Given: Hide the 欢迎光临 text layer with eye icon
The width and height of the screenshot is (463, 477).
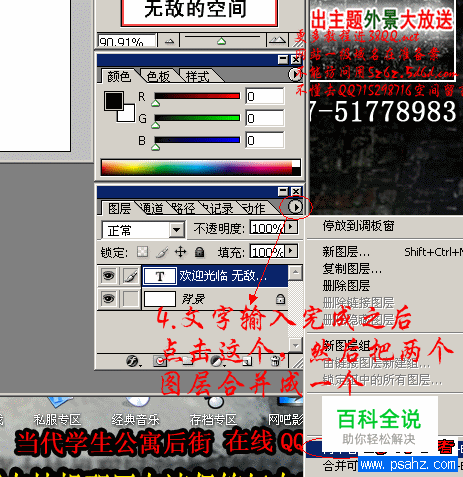Looking at the screenshot, I should click(x=108, y=276).
